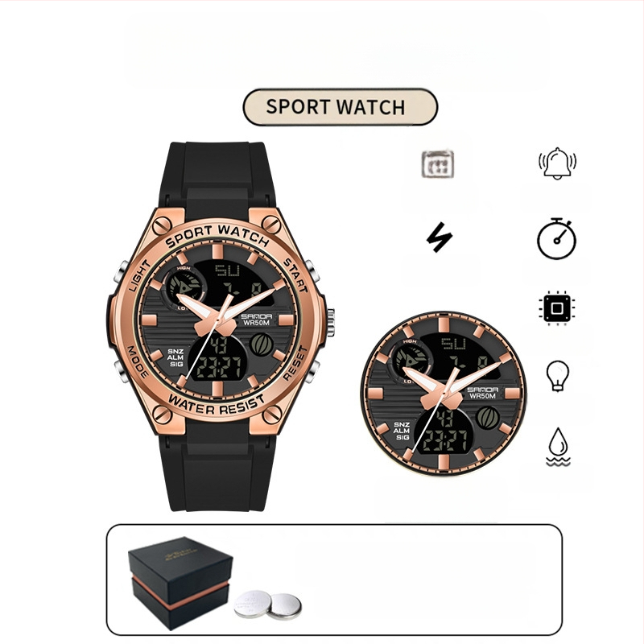Viewport: 644px width, 644px height.
Task: Click the START label on the bezel
Action: (296, 275)
